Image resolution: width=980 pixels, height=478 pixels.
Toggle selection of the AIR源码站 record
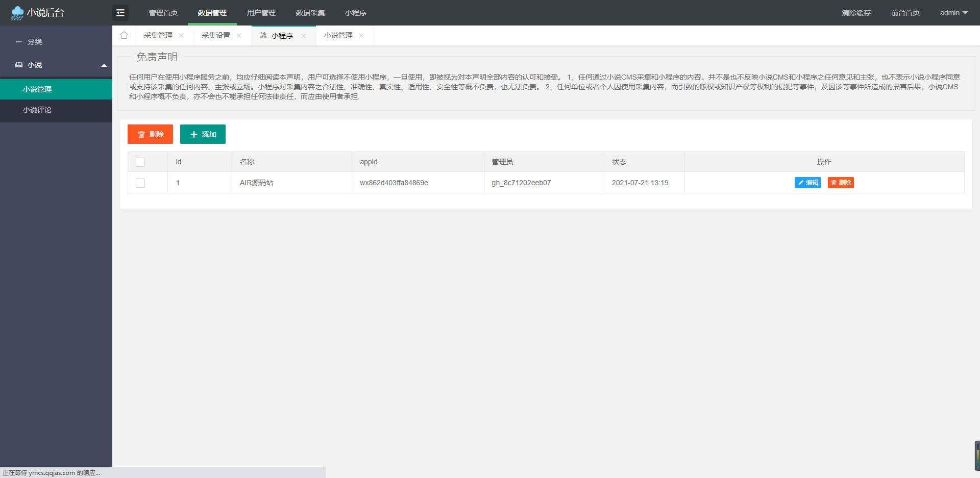point(140,183)
